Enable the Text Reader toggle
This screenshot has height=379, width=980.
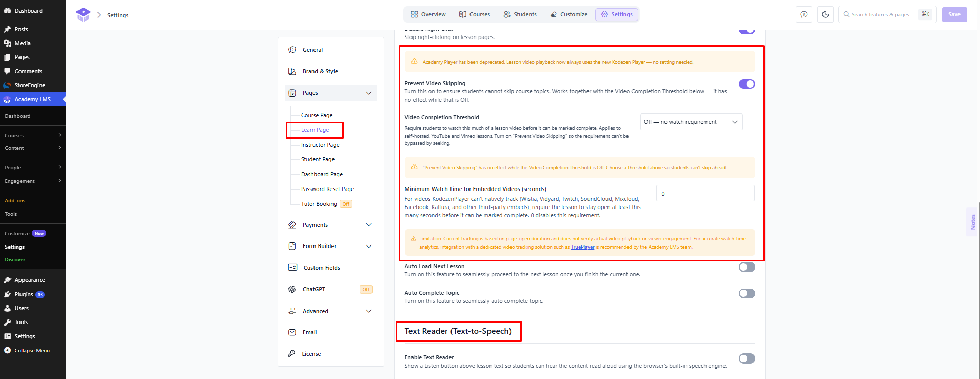[x=747, y=358]
